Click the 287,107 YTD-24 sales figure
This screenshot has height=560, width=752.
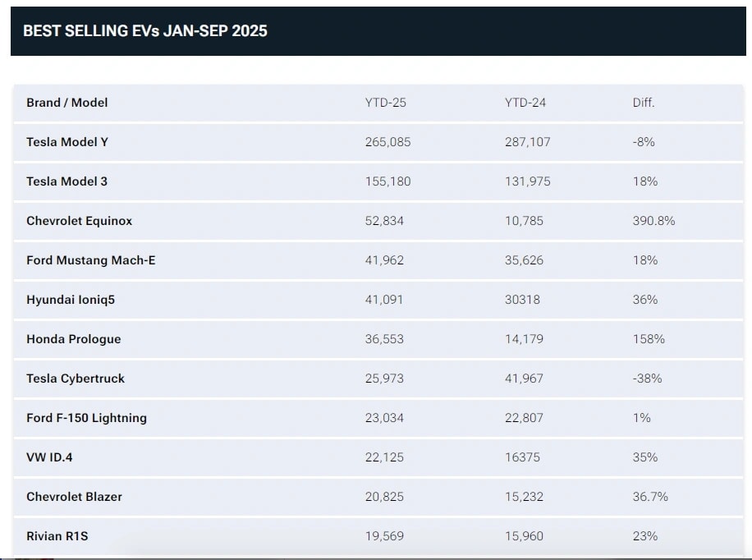[x=528, y=142]
